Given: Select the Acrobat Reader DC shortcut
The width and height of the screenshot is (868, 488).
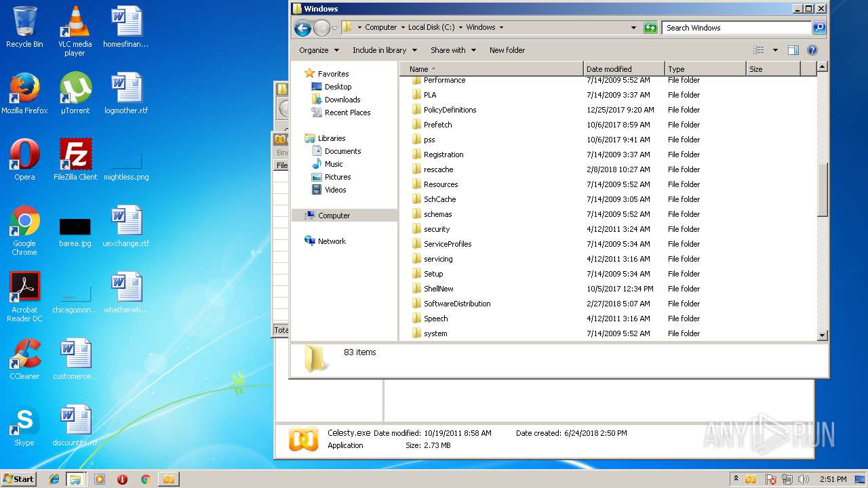Looking at the screenshot, I should (x=24, y=297).
